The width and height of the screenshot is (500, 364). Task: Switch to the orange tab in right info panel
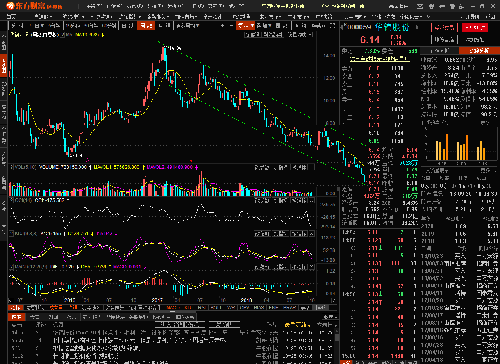point(479,51)
